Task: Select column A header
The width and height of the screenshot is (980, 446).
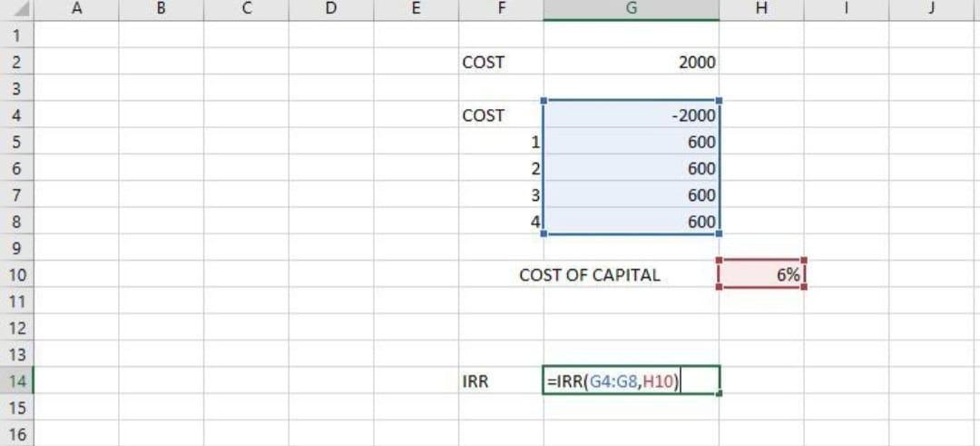Action: tap(75, 10)
